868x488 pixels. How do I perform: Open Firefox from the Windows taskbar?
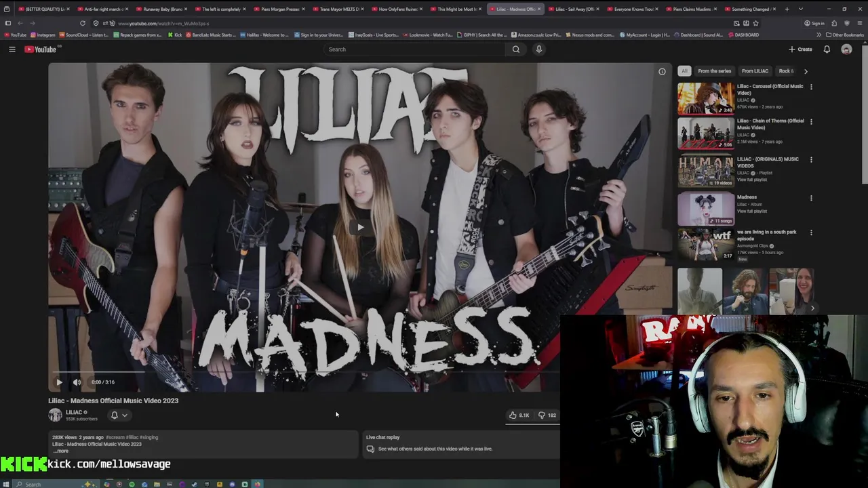(257, 484)
